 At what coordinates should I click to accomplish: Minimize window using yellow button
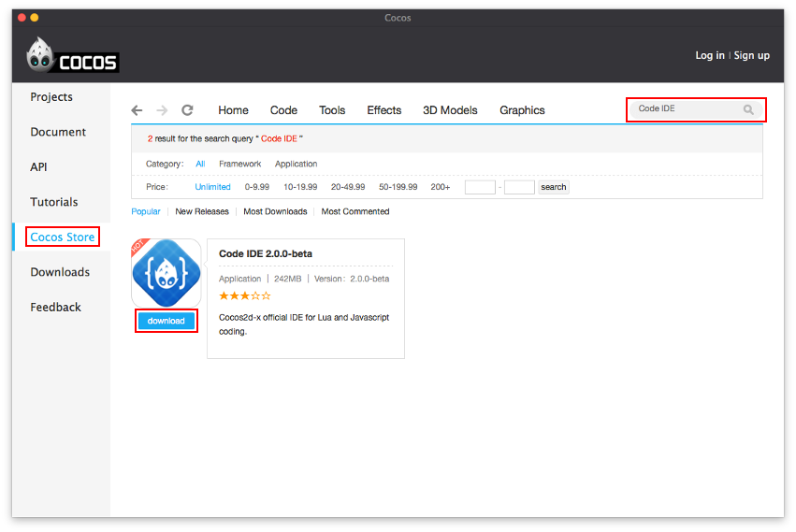tap(34, 17)
